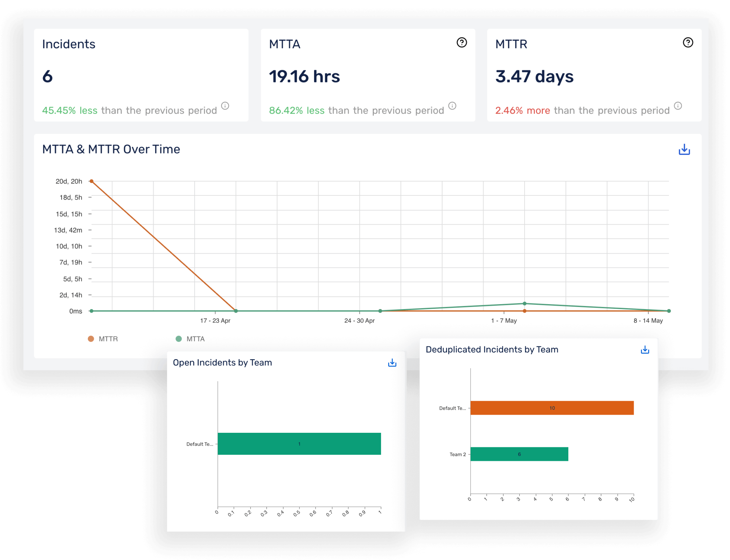Click the MTTR peak point at 20d, 20h

[91, 181]
